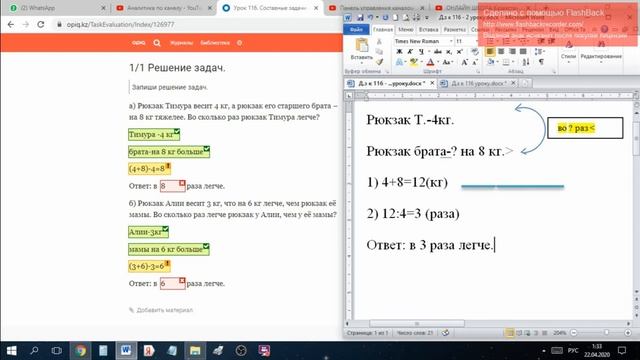Click the answer field containing 8

pyautogui.click(x=173, y=186)
